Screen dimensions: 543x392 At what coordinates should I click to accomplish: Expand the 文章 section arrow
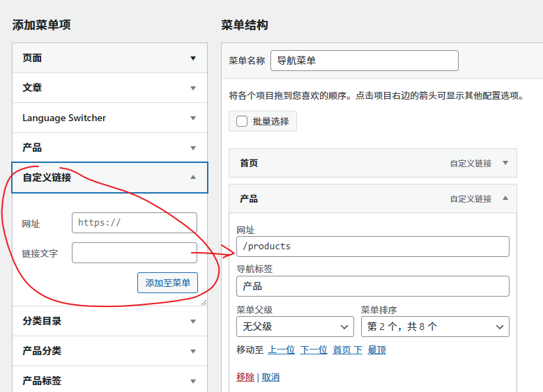tap(193, 88)
